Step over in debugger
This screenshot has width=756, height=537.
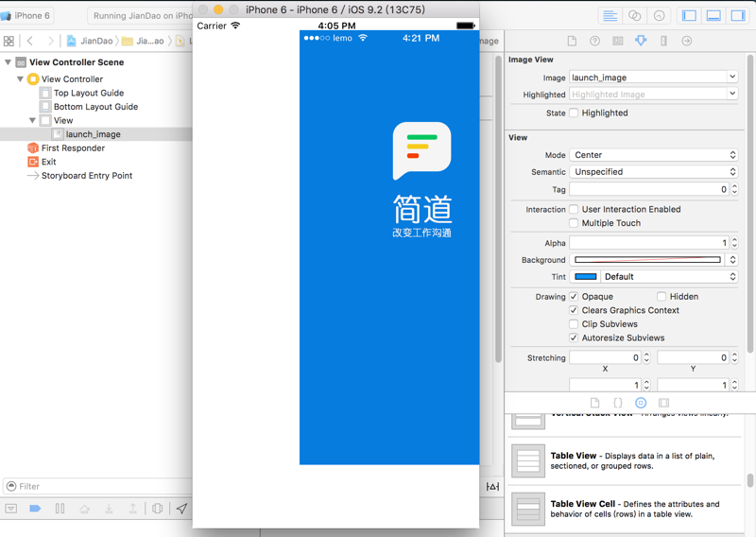coord(84,509)
